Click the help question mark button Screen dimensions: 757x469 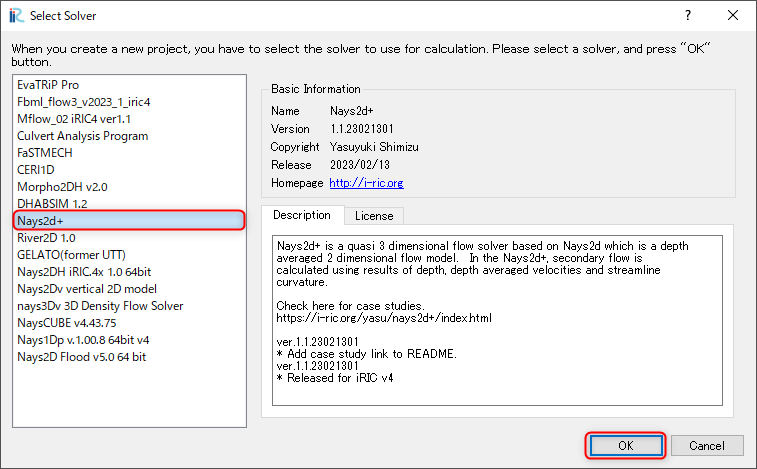[688, 15]
